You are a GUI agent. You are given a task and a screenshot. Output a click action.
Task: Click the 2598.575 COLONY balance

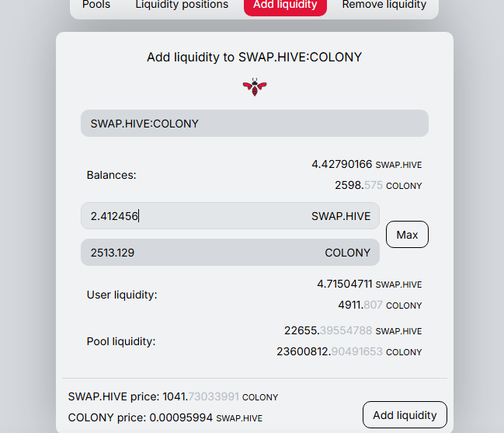tap(378, 185)
